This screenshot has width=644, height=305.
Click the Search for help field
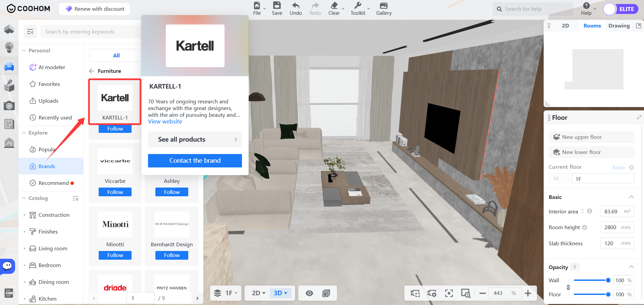[533, 9]
